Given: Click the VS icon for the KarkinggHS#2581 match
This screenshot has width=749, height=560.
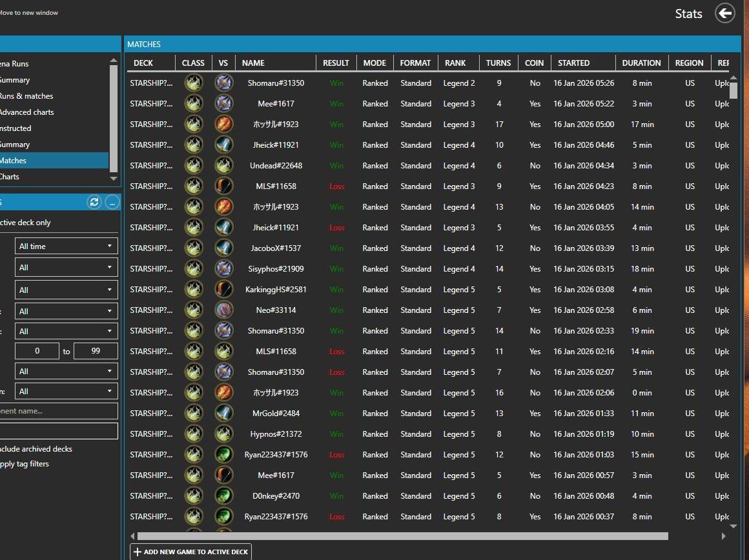Looking at the screenshot, I should (224, 290).
